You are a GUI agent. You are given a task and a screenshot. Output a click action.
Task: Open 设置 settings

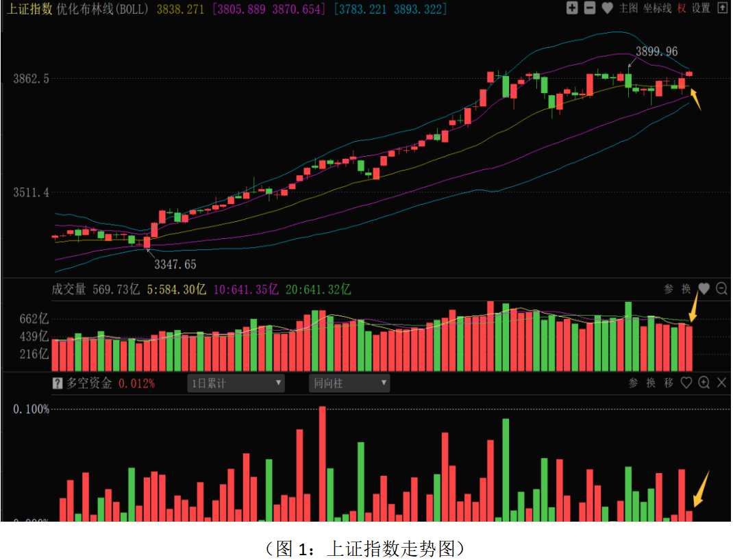pos(701,8)
